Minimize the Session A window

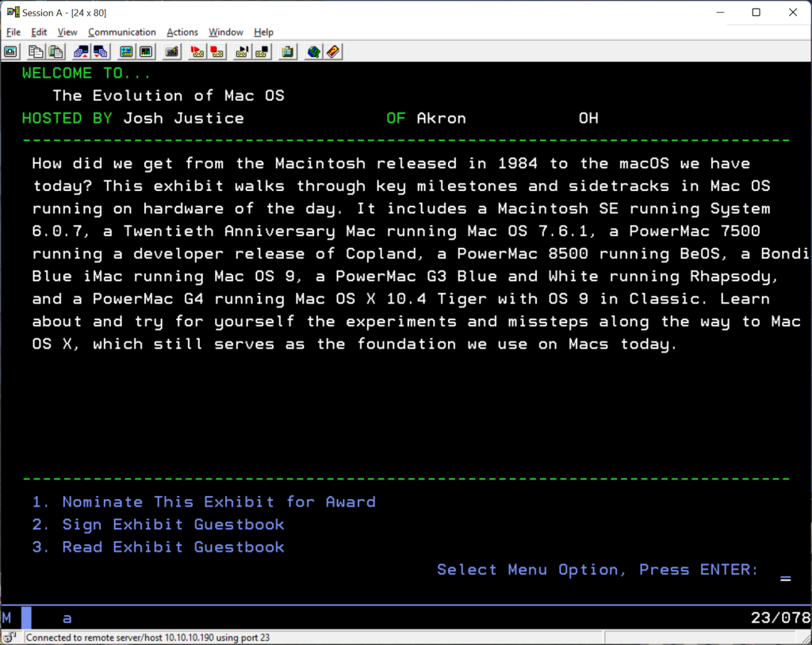[x=720, y=12]
